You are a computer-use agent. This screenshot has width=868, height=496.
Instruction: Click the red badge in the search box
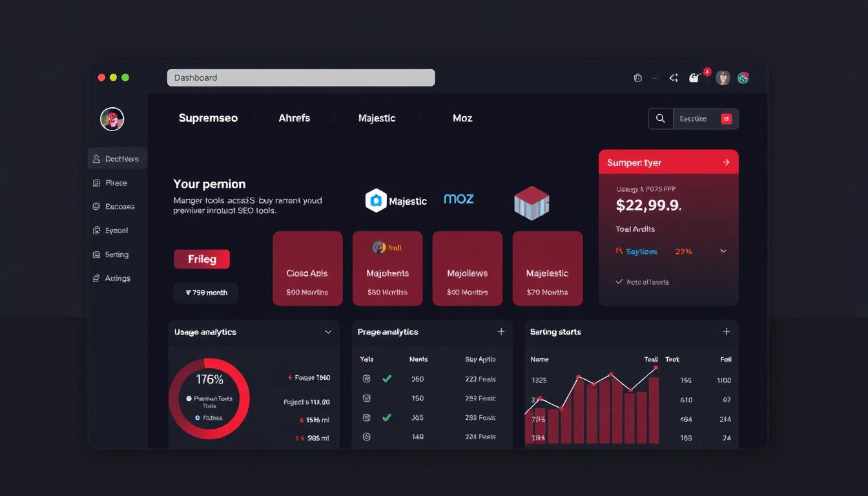click(726, 119)
